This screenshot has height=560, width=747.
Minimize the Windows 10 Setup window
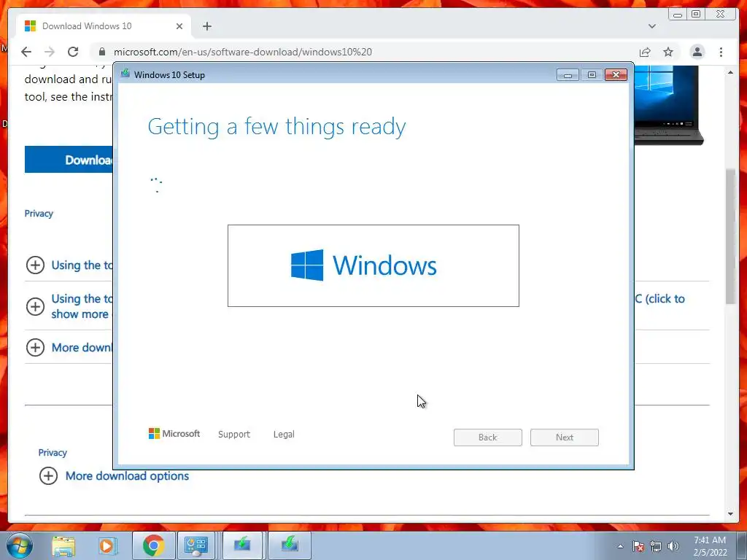coord(568,75)
